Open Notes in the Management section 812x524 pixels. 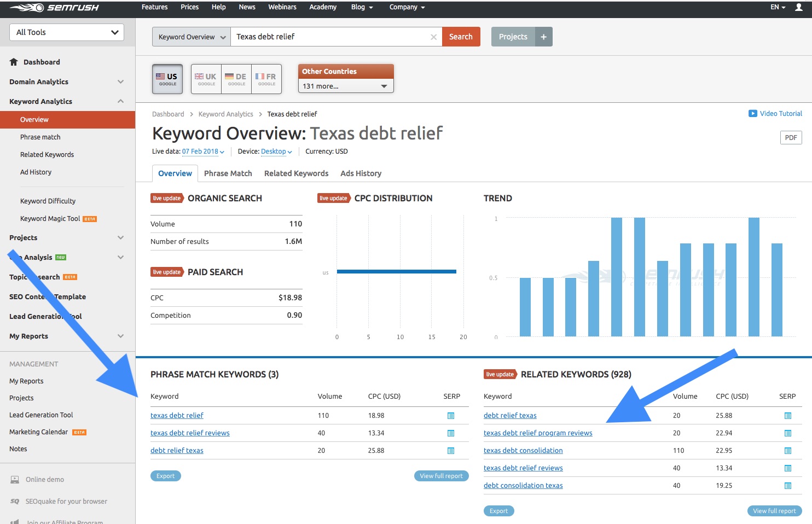click(x=18, y=449)
